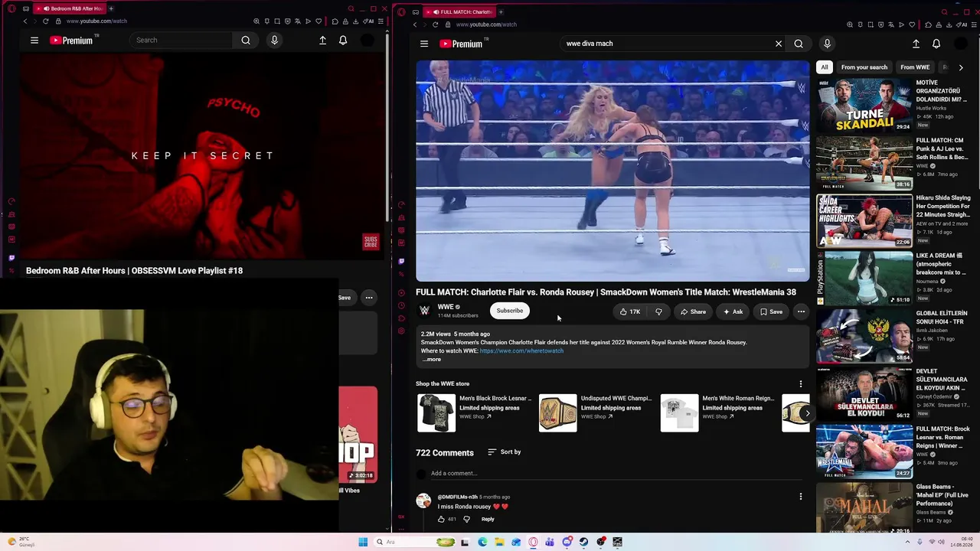Go back in the right browser window
980x551 pixels.
point(415,24)
